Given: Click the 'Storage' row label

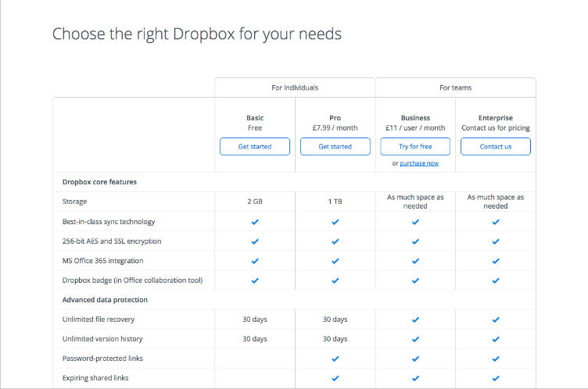Looking at the screenshot, I should tap(74, 202).
